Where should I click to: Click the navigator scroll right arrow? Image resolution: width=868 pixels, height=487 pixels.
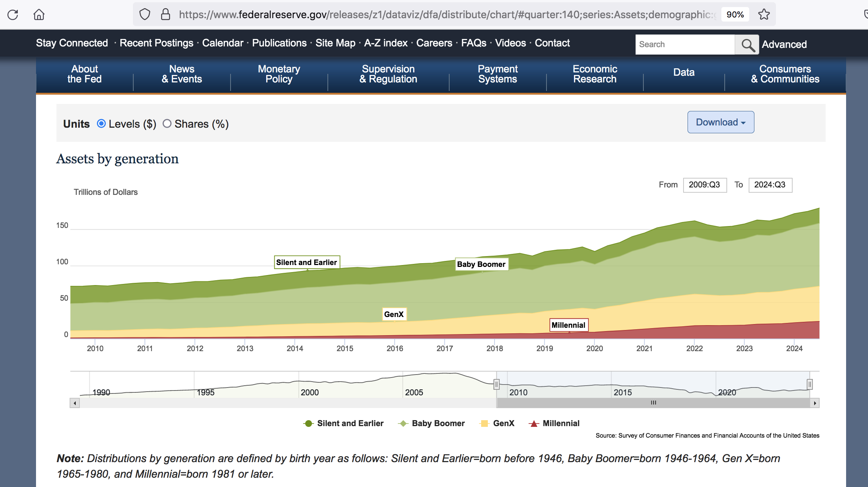pos(815,403)
